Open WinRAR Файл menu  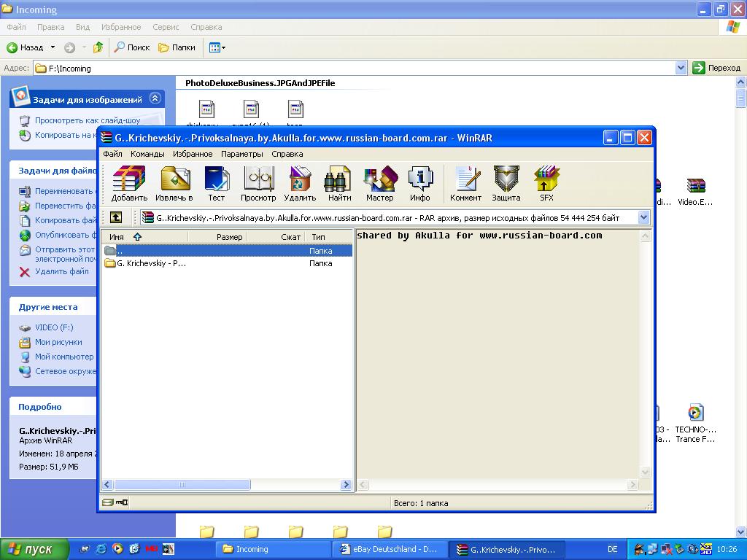[112, 154]
